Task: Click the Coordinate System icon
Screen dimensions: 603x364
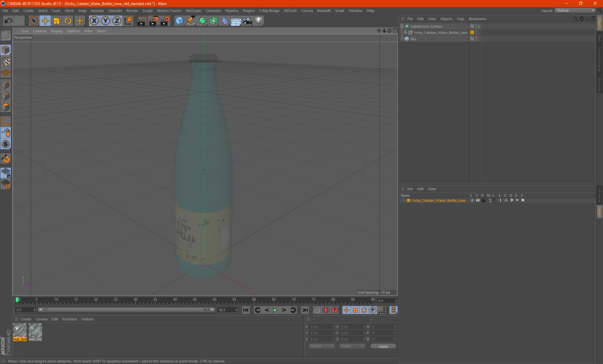Action: (x=128, y=21)
